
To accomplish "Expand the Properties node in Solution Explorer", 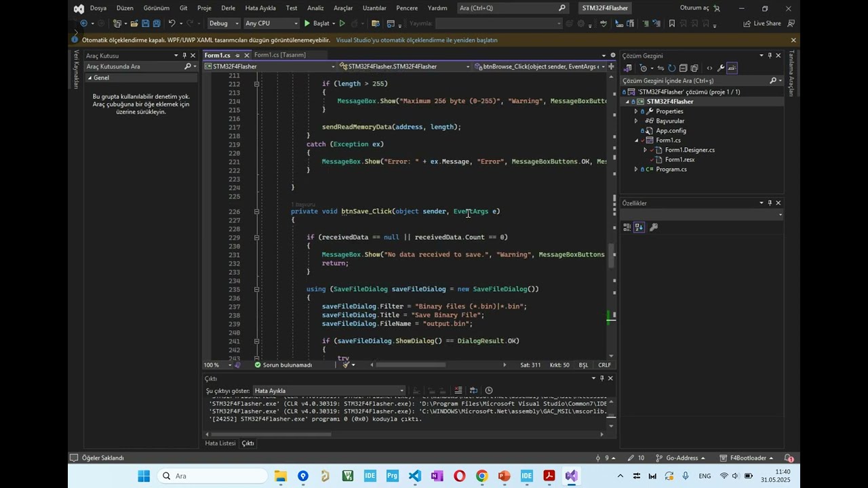I will tap(636, 111).
